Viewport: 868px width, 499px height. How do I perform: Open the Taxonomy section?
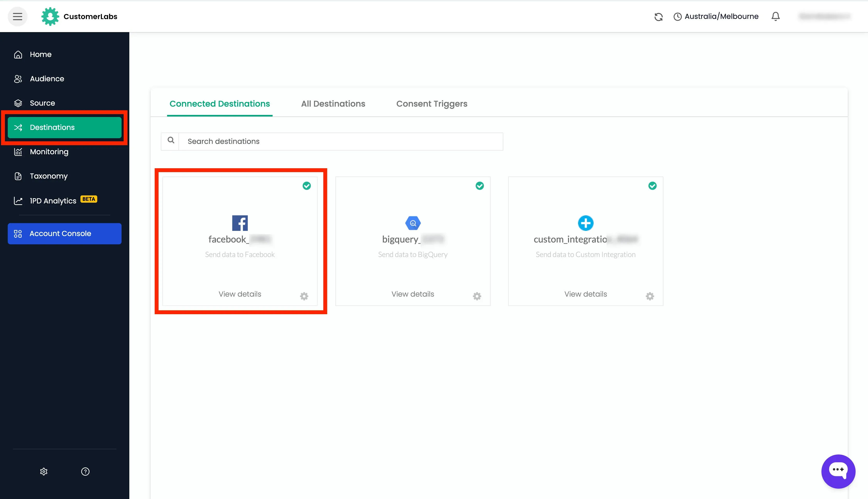pos(64,176)
